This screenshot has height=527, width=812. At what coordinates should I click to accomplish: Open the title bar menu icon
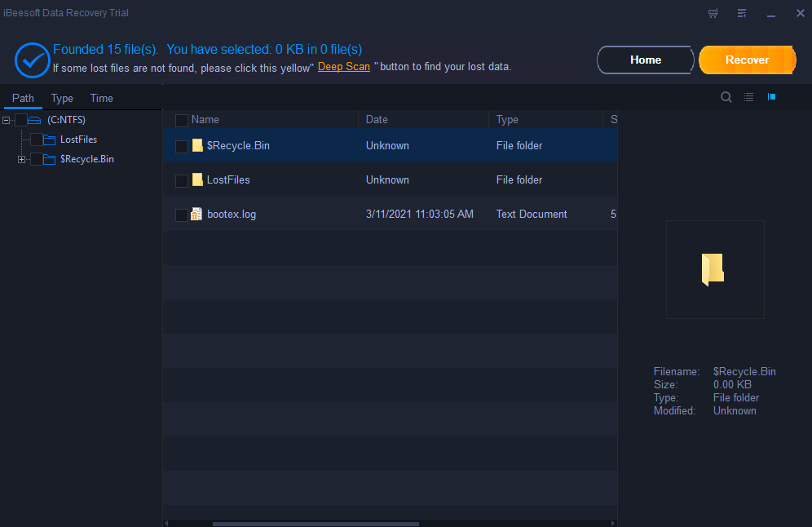(742, 14)
